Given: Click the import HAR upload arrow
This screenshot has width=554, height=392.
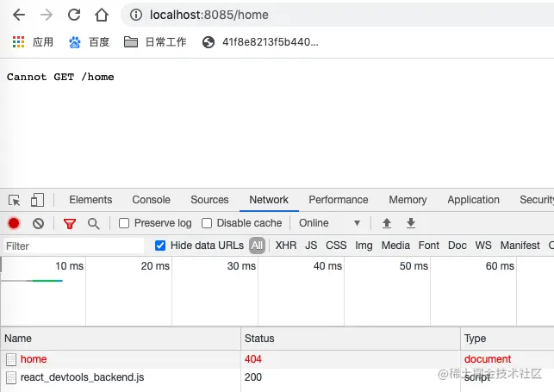Looking at the screenshot, I should click(x=387, y=223).
